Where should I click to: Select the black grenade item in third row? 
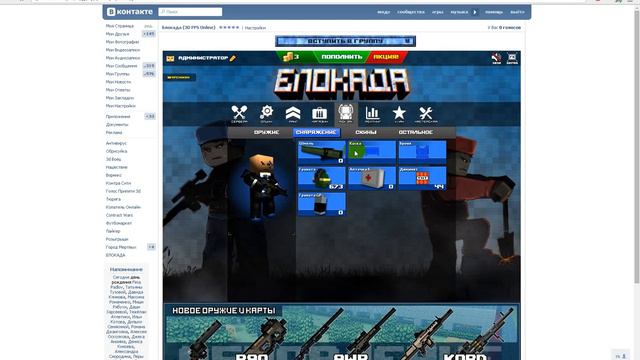[x=322, y=204]
